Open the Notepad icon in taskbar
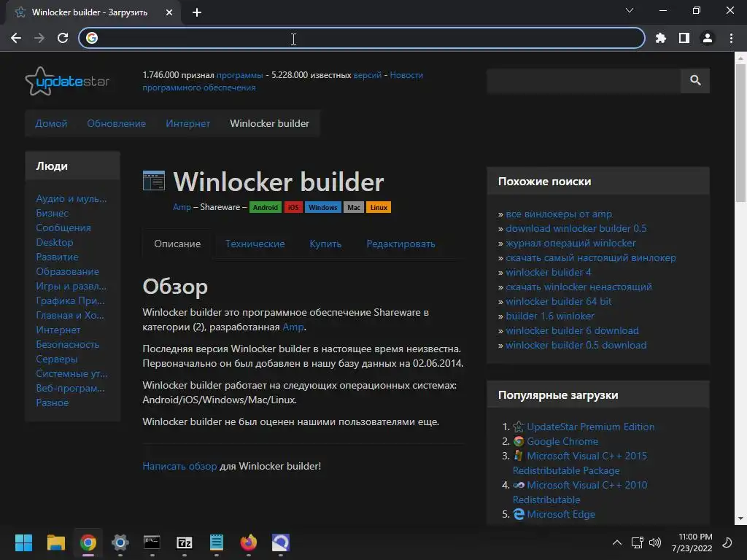 click(216, 542)
